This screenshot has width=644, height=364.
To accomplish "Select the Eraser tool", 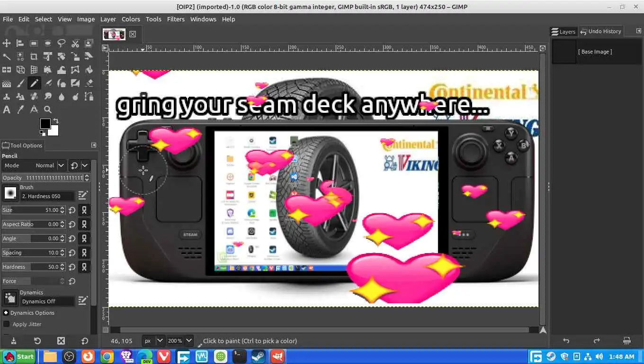I will click(x=89, y=83).
